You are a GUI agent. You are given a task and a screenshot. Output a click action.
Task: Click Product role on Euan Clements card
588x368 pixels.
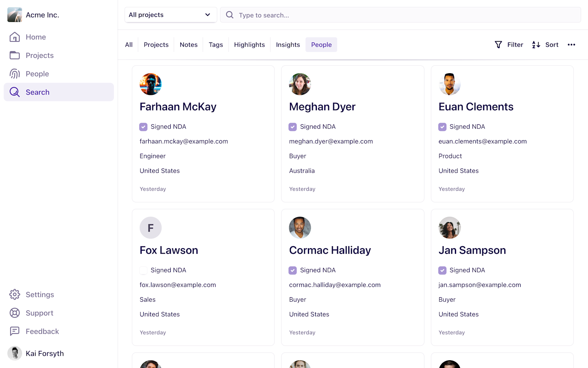tap(450, 156)
